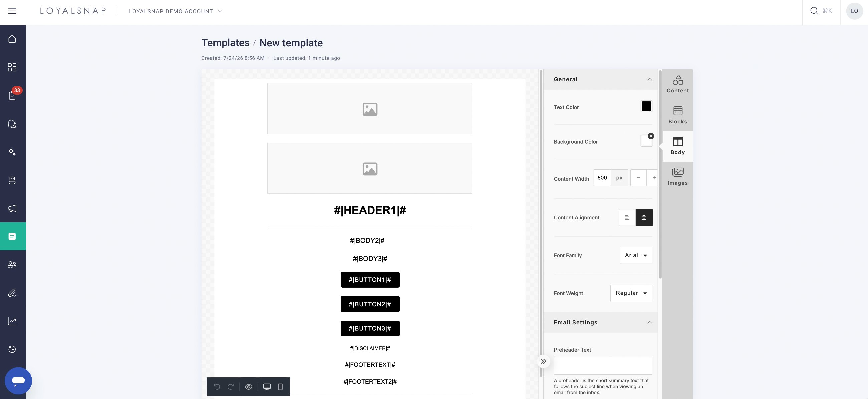The height and width of the screenshot is (399, 868).
Task: Open the Font Family dropdown
Action: tap(636, 255)
